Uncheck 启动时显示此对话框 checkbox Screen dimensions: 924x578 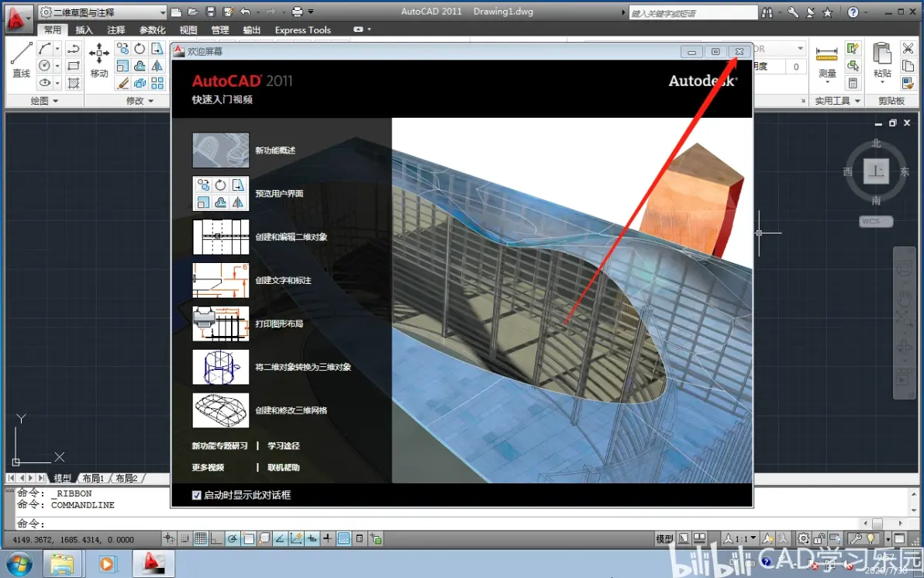197,495
